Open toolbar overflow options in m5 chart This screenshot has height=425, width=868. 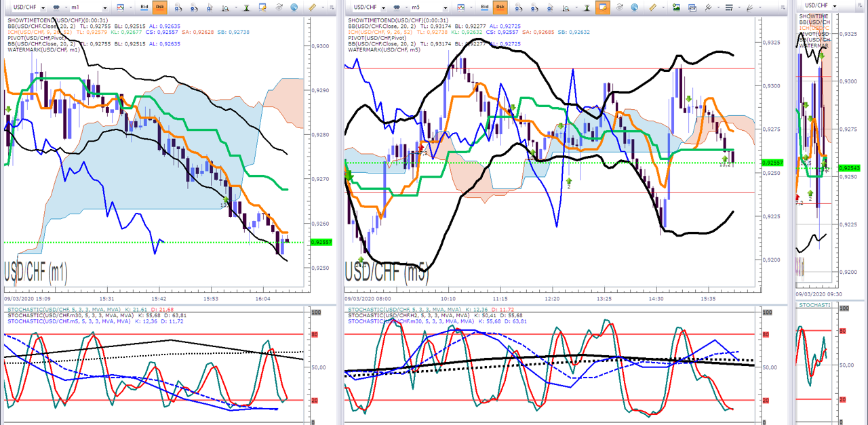tap(782, 7)
